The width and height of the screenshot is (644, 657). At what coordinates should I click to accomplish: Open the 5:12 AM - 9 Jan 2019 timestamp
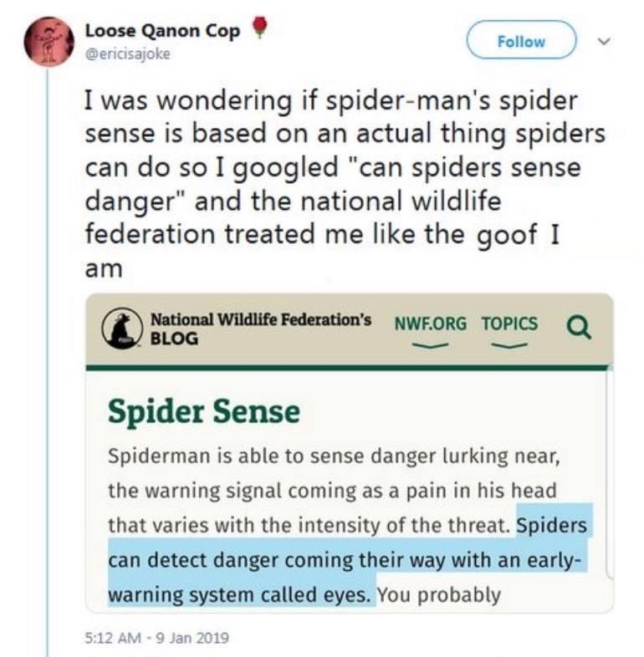pyautogui.click(x=156, y=638)
